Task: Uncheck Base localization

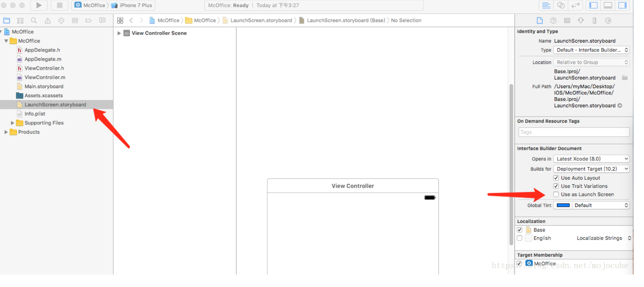Action: (x=520, y=230)
